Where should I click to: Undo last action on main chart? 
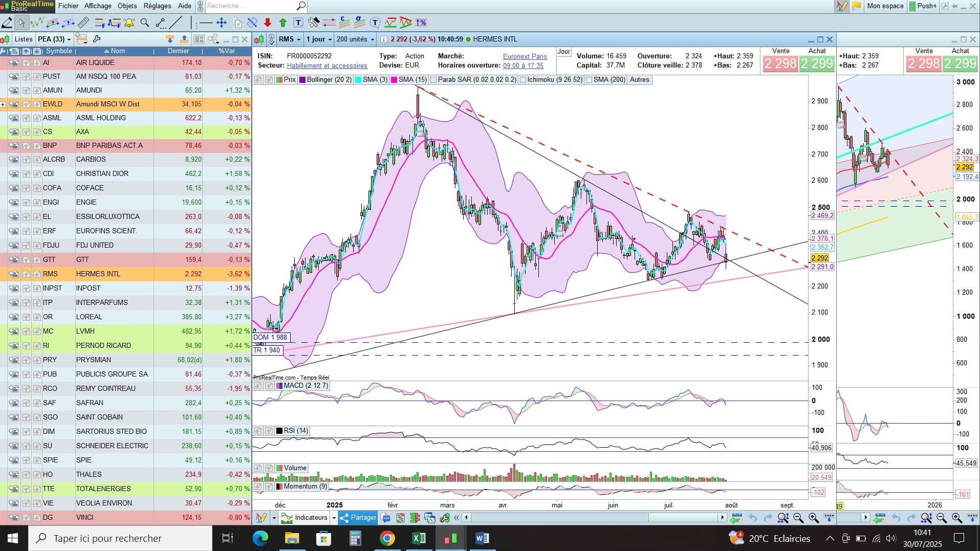(752, 518)
